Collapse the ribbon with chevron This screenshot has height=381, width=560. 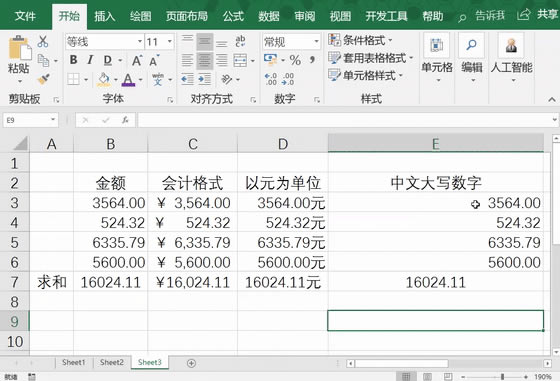pyautogui.click(x=552, y=100)
